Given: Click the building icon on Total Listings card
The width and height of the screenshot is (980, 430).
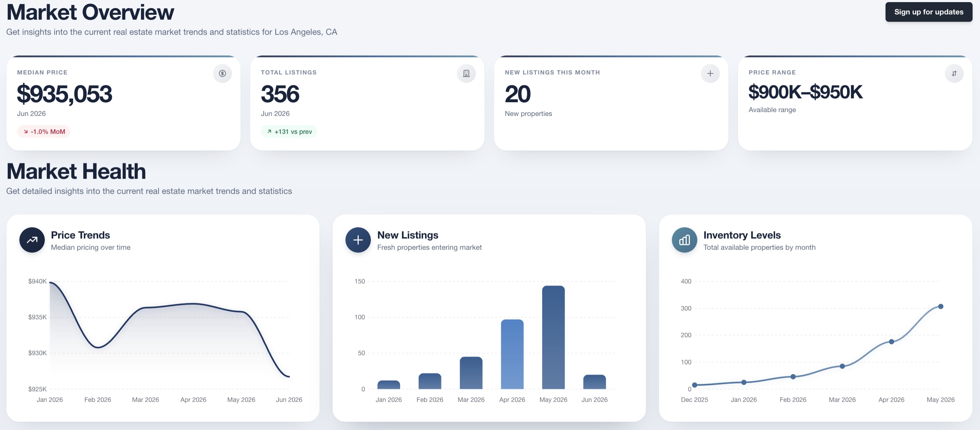Looking at the screenshot, I should (x=466, y=73).
